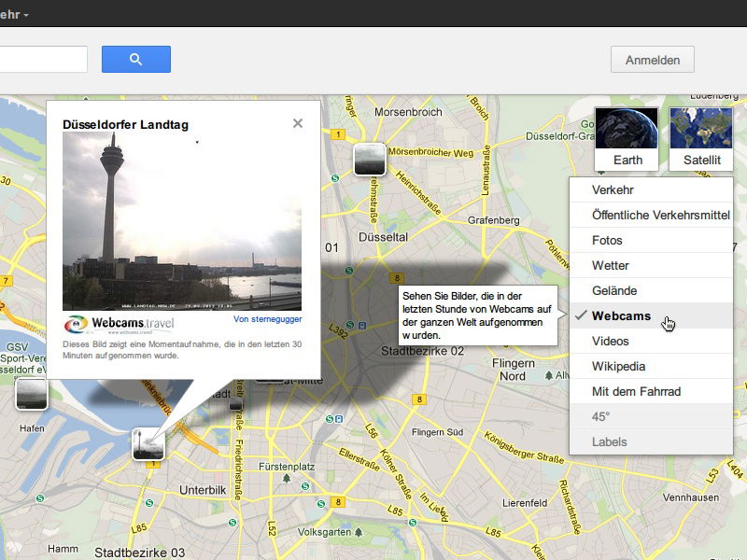Enable Öffentliche Verkehrsmittel layer
This screenshot has width=747, height=560.
coord(651,216)
